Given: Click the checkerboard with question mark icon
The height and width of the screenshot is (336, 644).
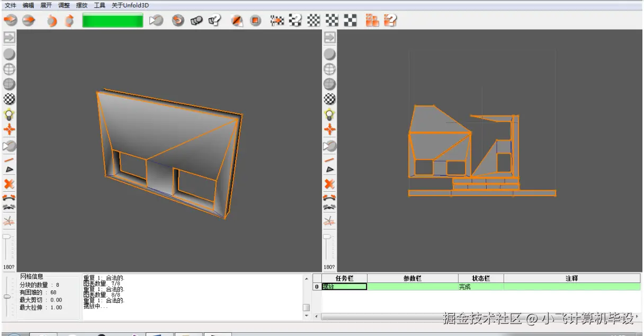Looking at the screenshot, I should click(x=296, y=21).
